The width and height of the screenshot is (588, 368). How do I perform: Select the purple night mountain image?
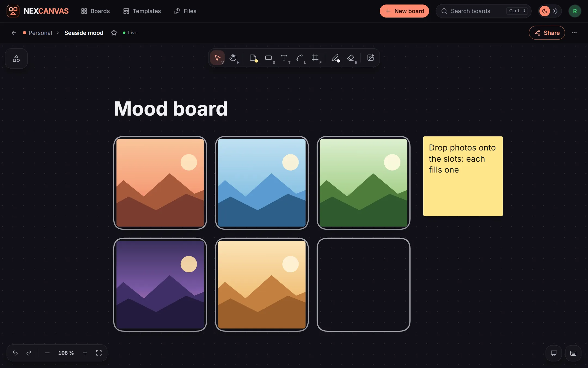tap(160, 285)
